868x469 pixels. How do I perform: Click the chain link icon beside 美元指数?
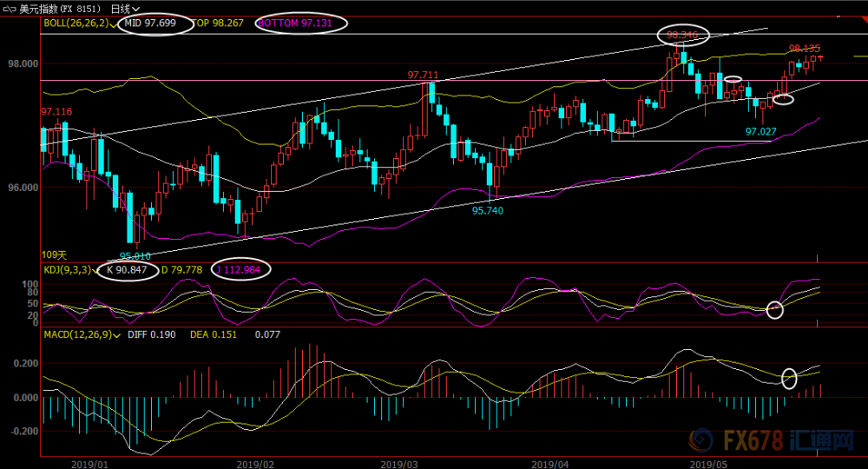[10, 9]
